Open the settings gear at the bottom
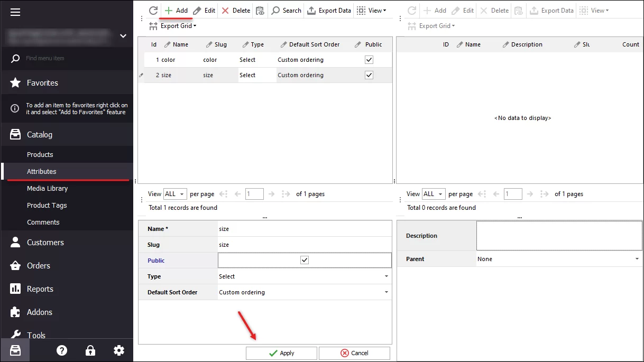 pyautogui.click(x=119, y=350)
